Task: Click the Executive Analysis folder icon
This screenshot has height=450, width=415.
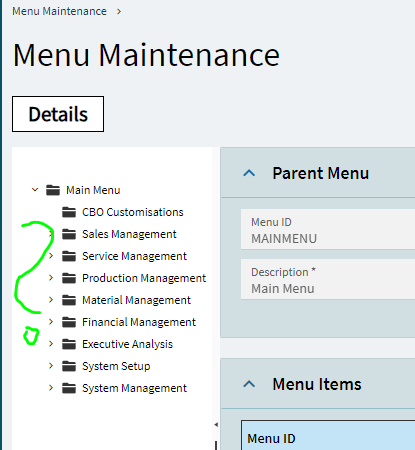Action: click(69, 344)
